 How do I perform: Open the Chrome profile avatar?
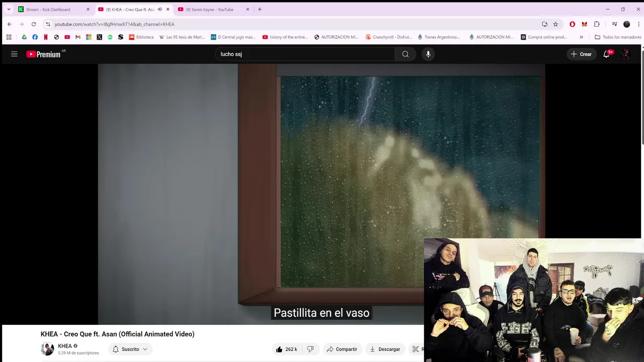point(626,24)
